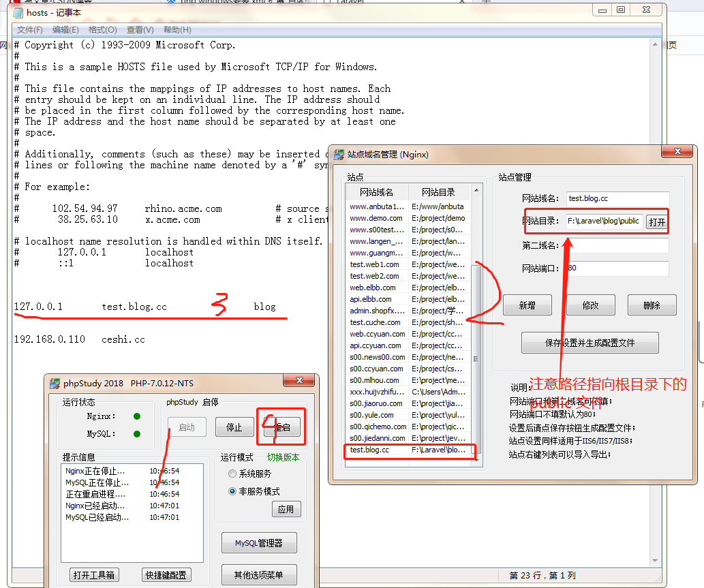Open the 帮助(H) menu in Notepad
Image resolution: width=704 pixels, height=588 pixels.
click(177, 29)
